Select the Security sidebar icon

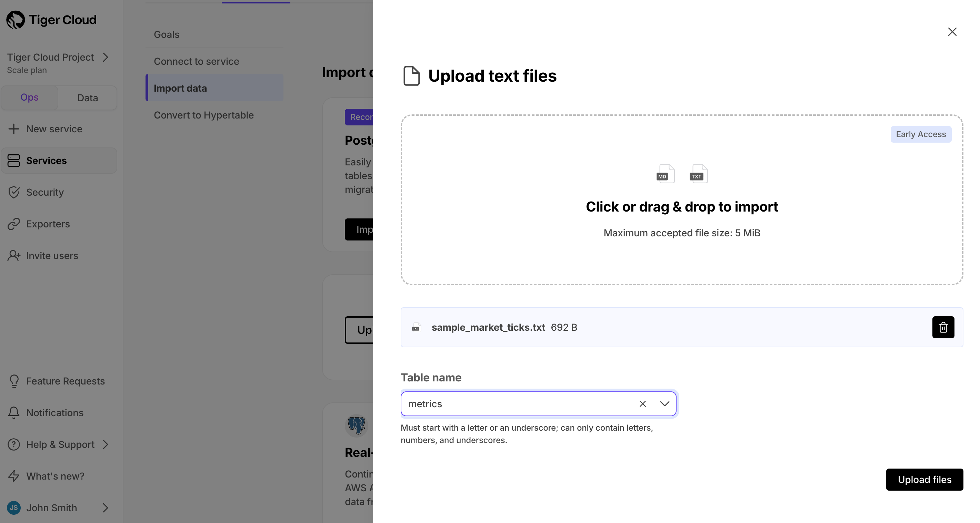[14, 192]
